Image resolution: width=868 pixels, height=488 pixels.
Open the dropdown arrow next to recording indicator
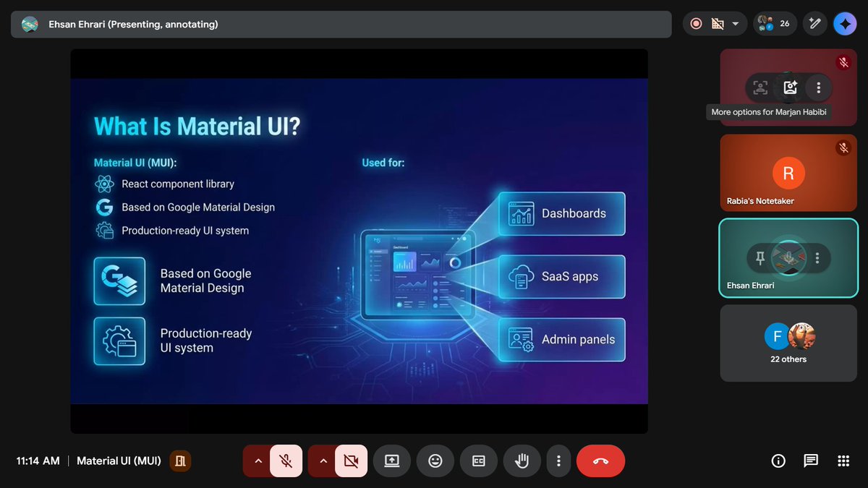tap(736, 24)
